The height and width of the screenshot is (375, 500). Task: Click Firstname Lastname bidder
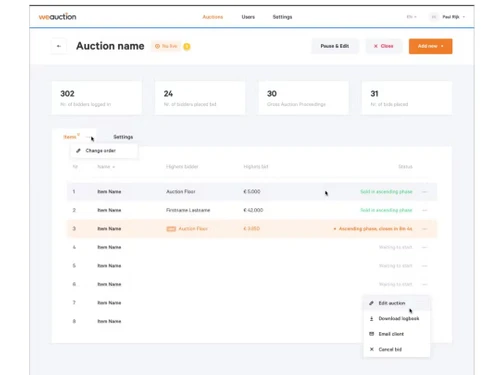click(x=188, y=210)
